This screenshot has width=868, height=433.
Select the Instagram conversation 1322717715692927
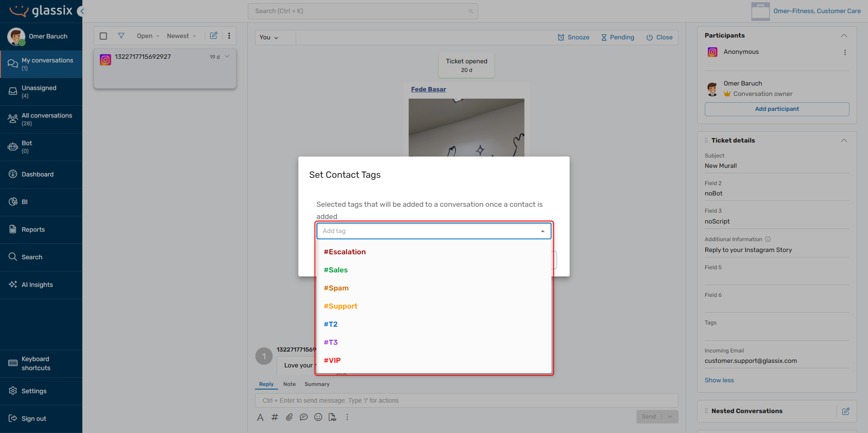tap(165, 68)
